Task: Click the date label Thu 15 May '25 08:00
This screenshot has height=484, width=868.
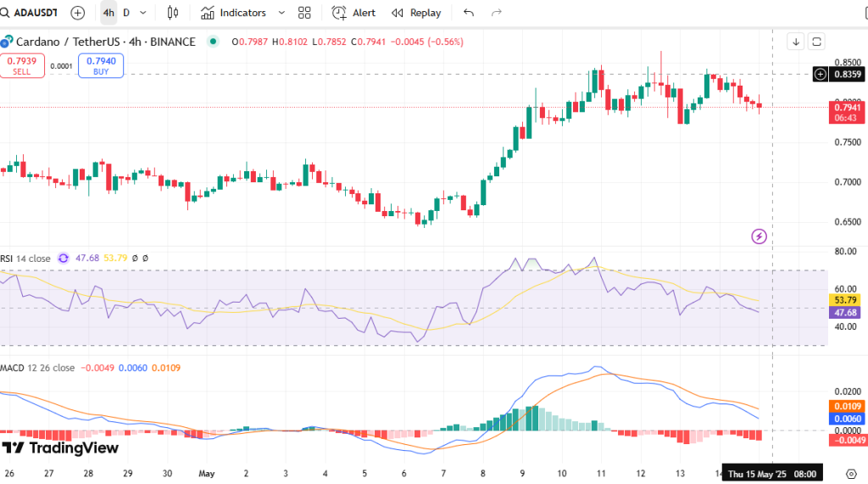Action: point(771,474)
